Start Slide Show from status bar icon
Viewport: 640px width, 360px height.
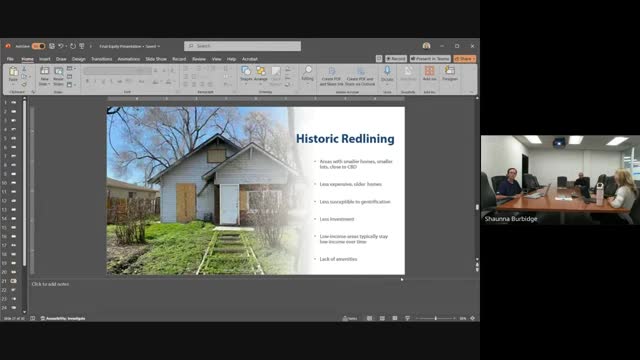(x=407, y=318)
